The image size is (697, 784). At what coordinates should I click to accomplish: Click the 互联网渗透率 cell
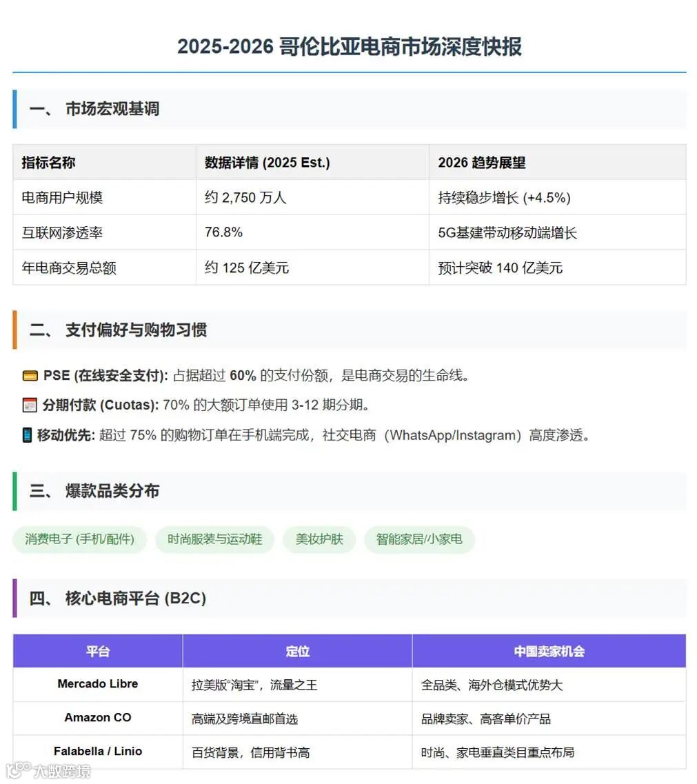point(105,232)
